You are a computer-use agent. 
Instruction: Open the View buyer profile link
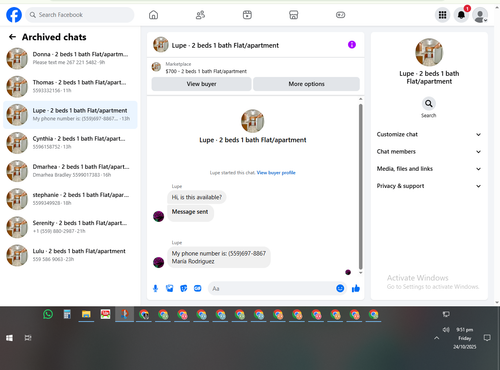[276, 173]
